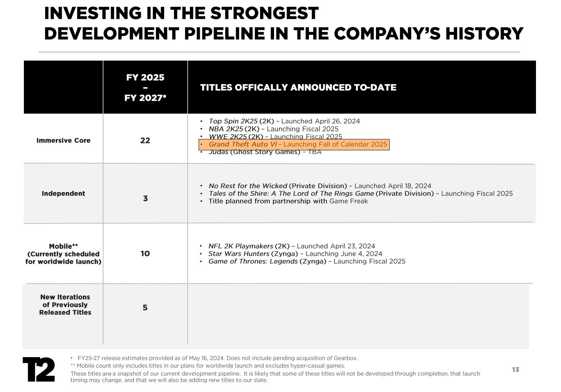
Task: Click the highlighted Grand Theft Auto VI line
Action: pos(294,144)
